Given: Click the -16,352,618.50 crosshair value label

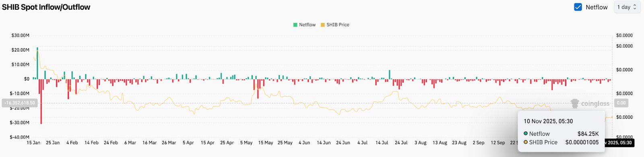Looking at the screenshot, I should [20, 103].
